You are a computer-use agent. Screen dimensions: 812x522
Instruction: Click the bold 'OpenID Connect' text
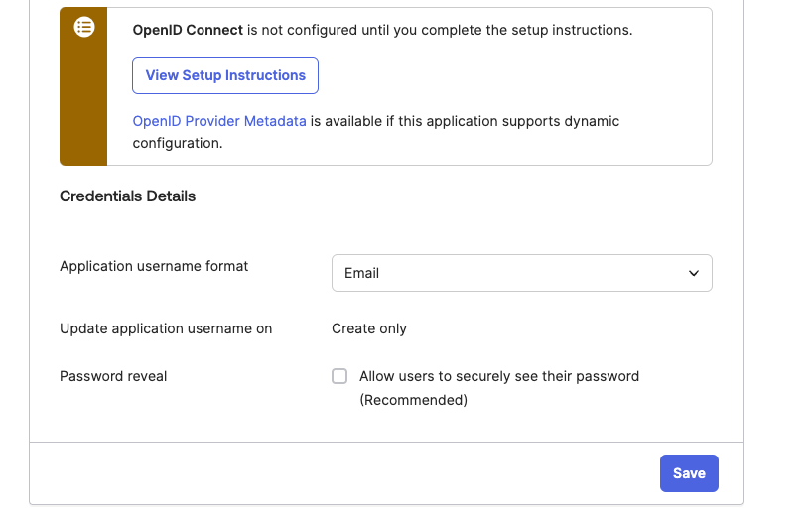click(x=188, y=30)
